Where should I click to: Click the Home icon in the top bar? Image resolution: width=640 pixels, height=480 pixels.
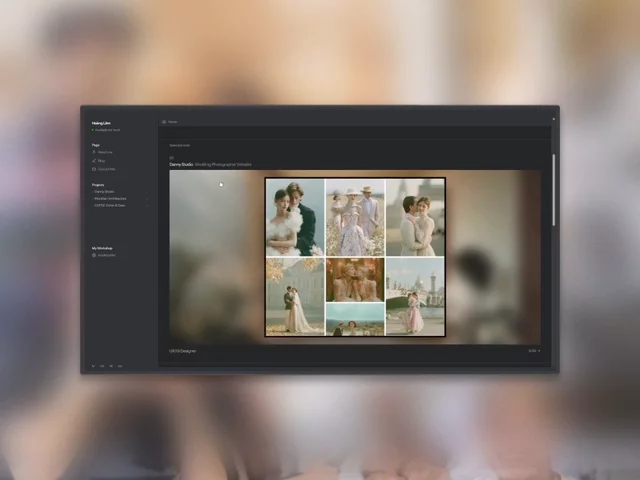tap(164, 122)
